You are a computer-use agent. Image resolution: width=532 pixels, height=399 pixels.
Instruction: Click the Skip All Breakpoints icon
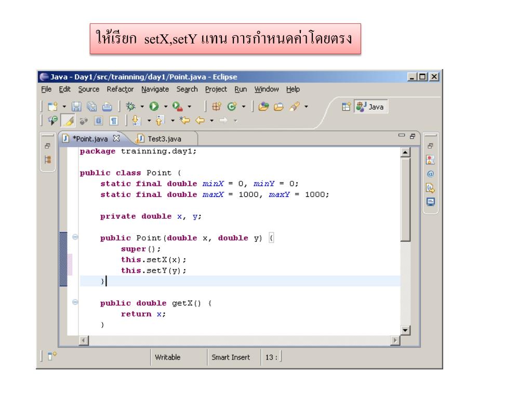(x=52, y=121)
